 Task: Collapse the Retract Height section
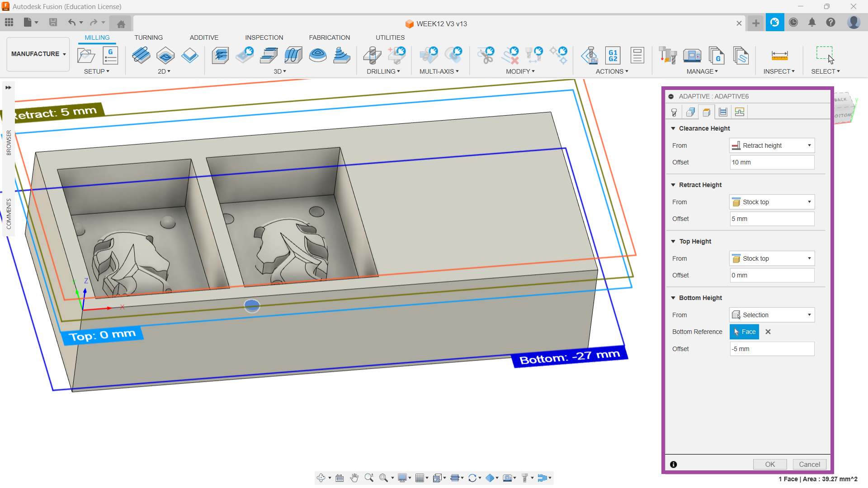pyautogui.click(x=673, y=185)
